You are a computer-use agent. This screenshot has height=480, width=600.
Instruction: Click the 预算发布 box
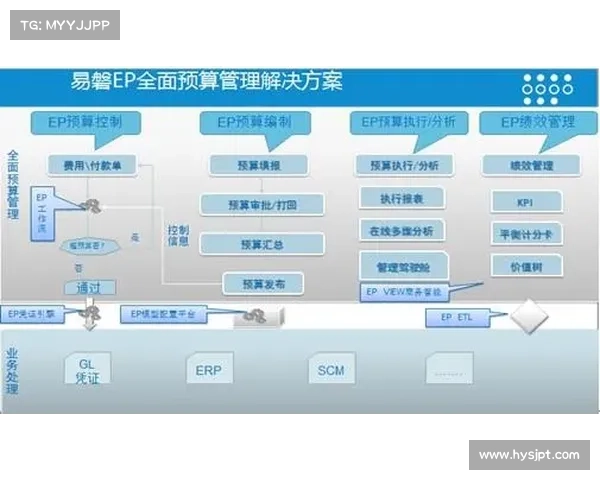[264, 284]
